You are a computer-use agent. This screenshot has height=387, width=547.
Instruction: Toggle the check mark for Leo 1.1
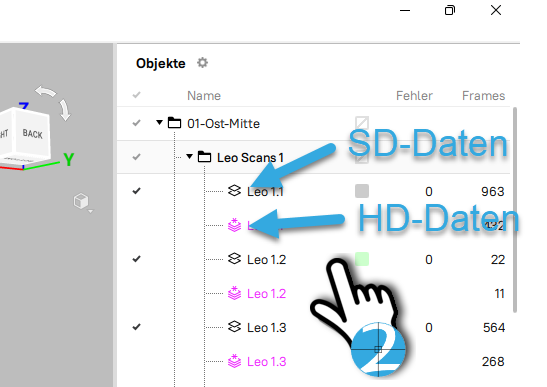pyautogui.click(x=136, y=191)
